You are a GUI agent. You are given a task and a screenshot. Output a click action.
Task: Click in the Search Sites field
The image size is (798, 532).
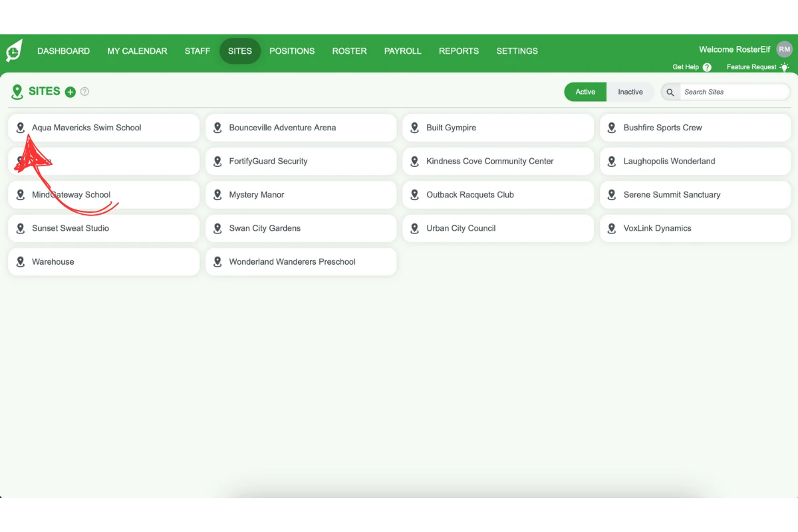tap(735, 92)
